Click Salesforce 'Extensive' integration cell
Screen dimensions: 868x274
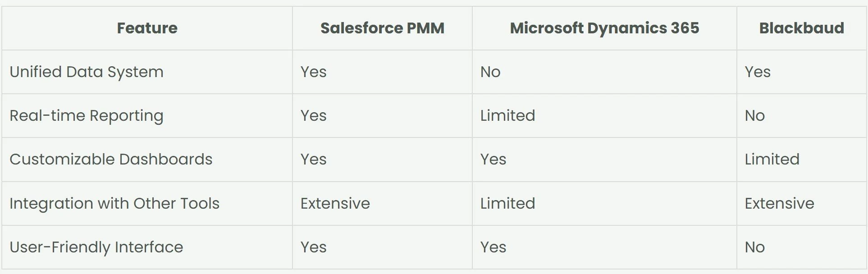pyautogui.click(x=335, y=203)
